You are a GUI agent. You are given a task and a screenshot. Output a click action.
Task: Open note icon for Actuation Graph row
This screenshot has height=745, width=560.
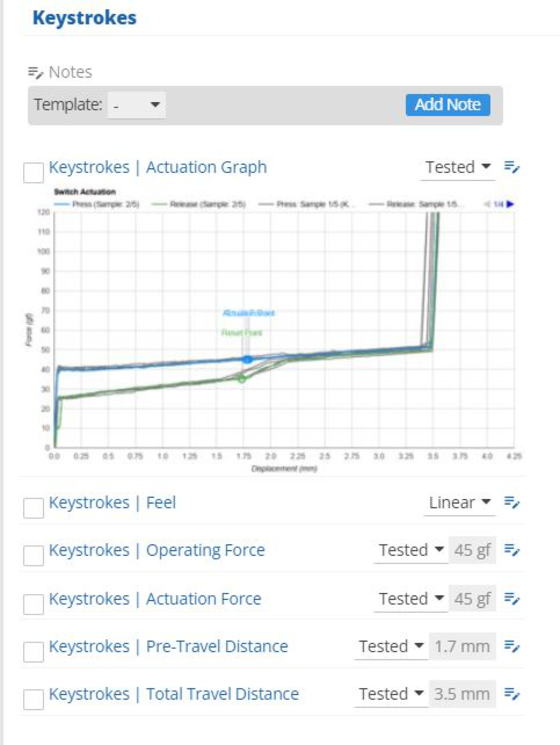coord(512,167)
